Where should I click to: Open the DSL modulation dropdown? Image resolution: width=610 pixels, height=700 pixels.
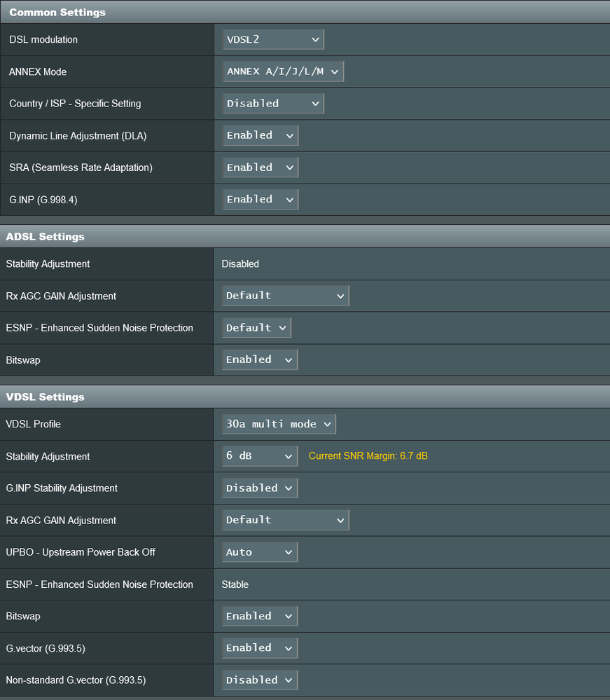coord(273,40)
